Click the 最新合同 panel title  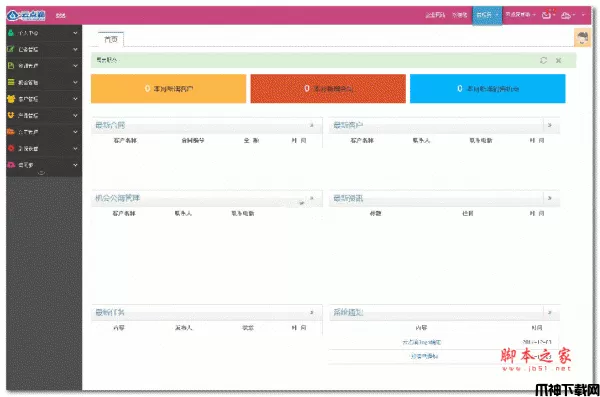click(110, 125)
